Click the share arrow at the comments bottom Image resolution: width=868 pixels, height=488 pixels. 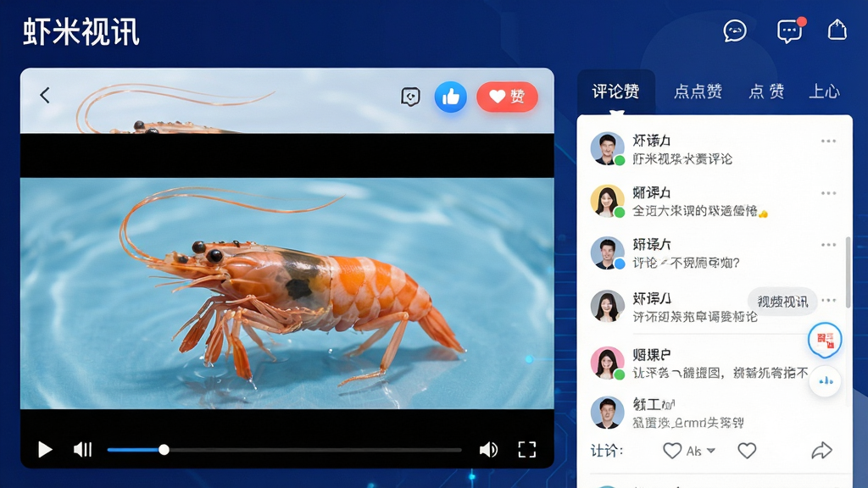tap(822, 451)
